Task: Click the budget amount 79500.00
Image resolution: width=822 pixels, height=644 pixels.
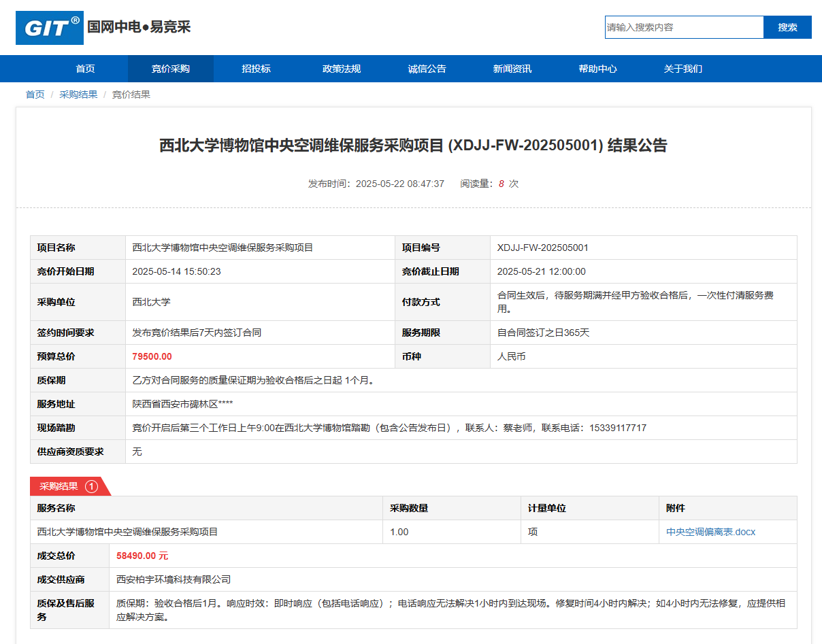Action: (152, 356)
